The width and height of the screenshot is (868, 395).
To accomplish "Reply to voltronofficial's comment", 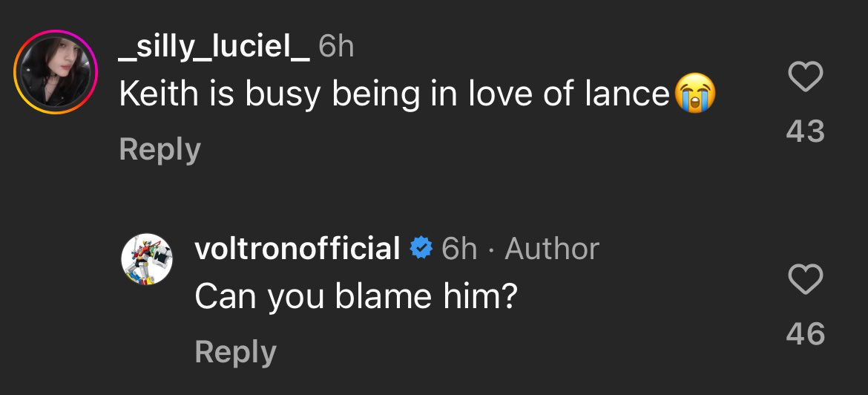I will (235, 351).
